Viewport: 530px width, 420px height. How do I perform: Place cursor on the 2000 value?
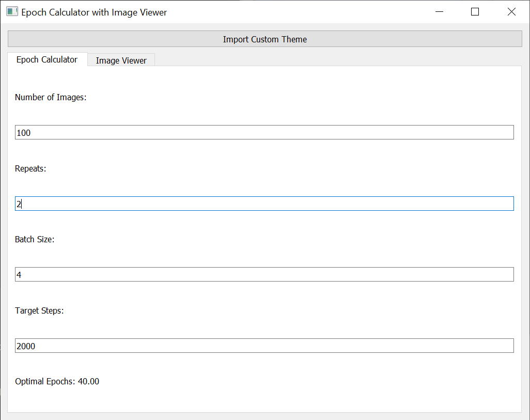tap(26, 346)
